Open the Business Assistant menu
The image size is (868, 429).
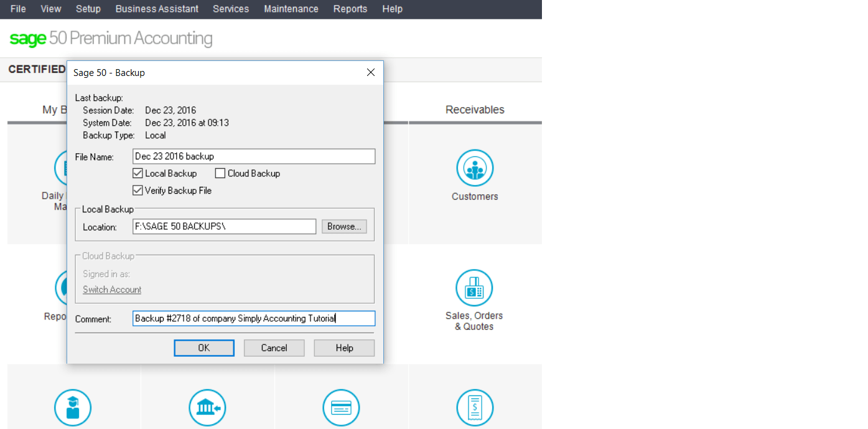click(x=157, y=9)
